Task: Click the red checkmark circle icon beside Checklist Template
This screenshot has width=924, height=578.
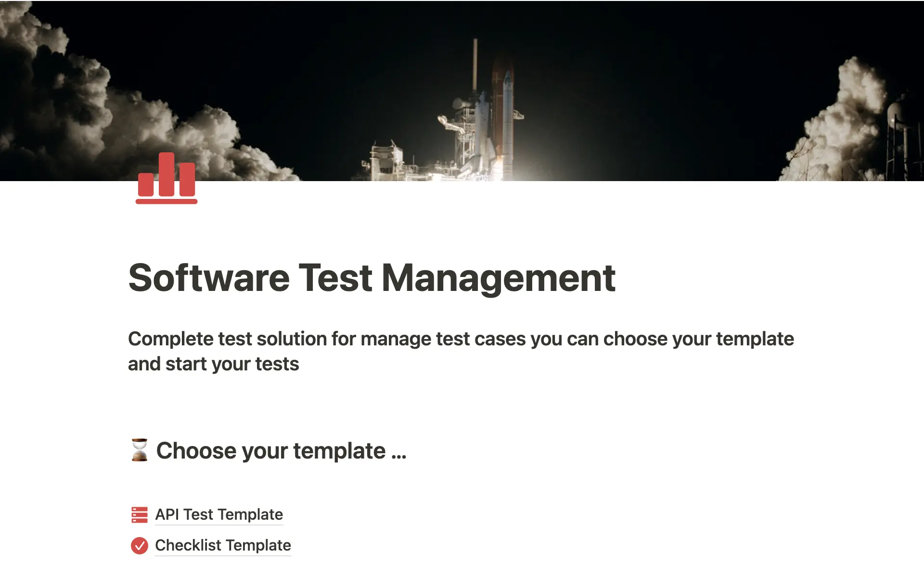Action: (x=139, y=546)
